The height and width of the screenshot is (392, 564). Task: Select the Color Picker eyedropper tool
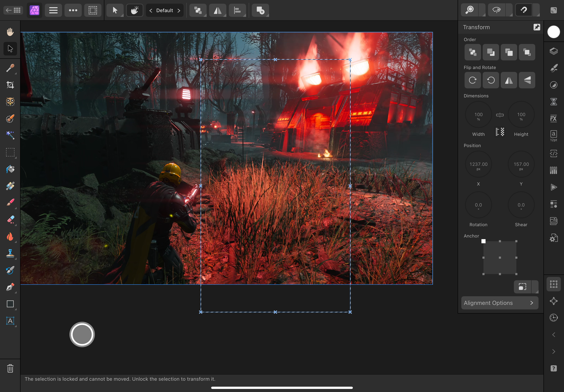tap(10, 68)
